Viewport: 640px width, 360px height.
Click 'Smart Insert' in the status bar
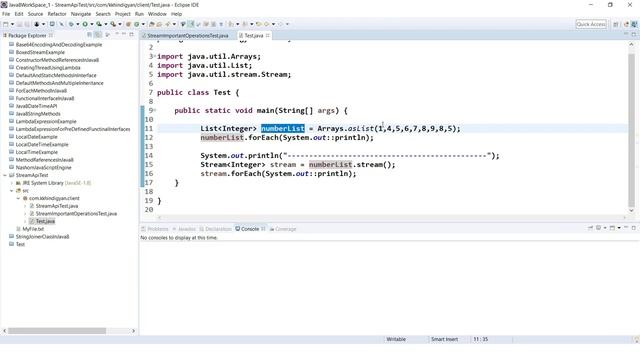[444, 339]
